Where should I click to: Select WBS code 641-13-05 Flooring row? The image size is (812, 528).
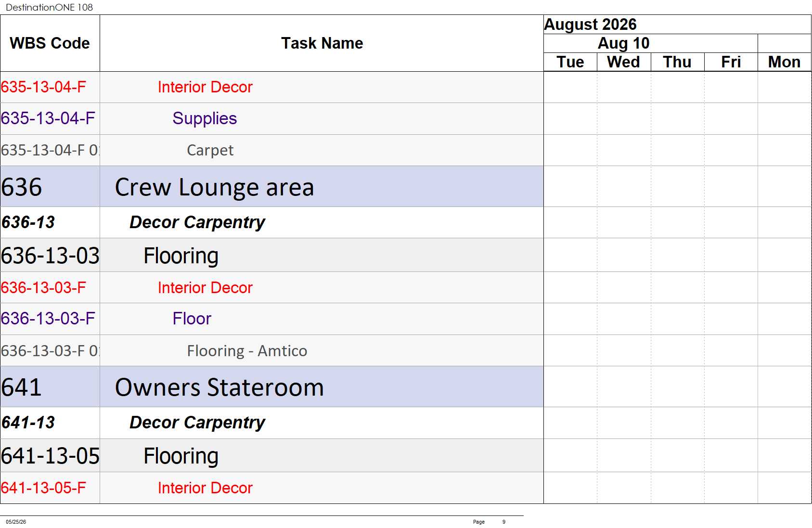coord(272,455)
